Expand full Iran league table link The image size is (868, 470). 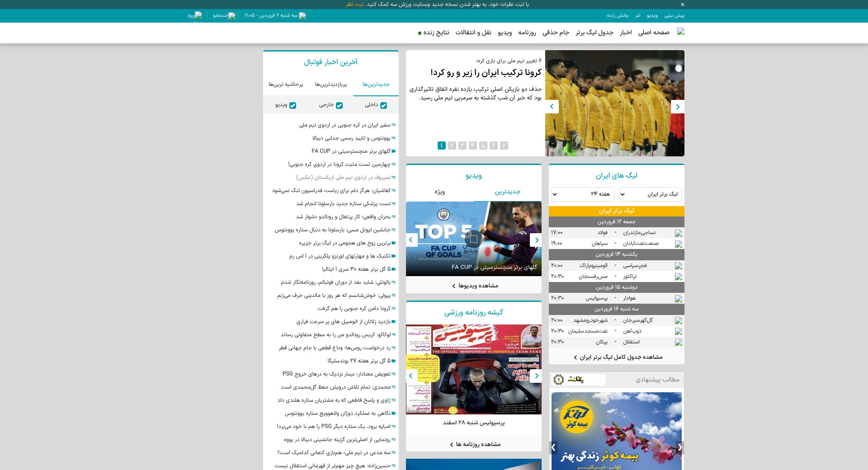[x=618, y=357]
